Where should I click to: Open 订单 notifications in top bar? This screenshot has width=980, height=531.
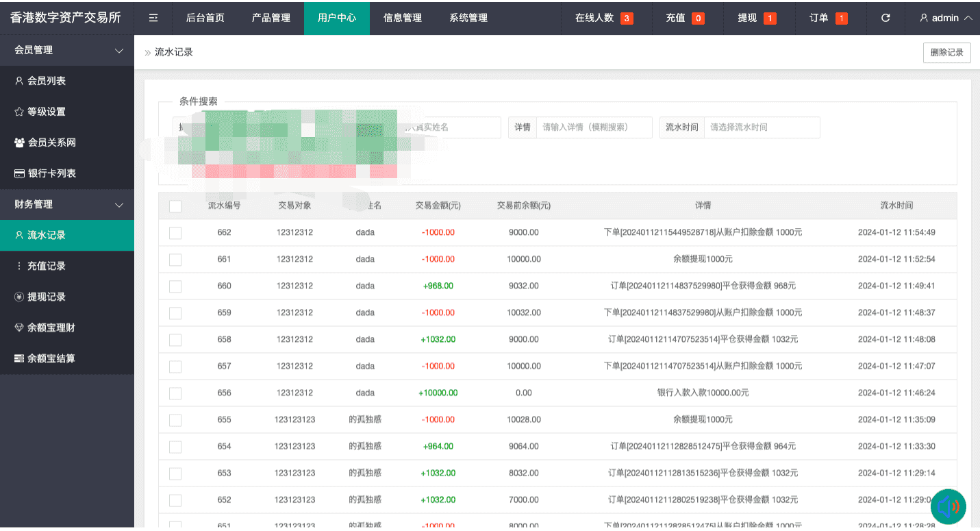pyautogui.click(x=819, y=18)
